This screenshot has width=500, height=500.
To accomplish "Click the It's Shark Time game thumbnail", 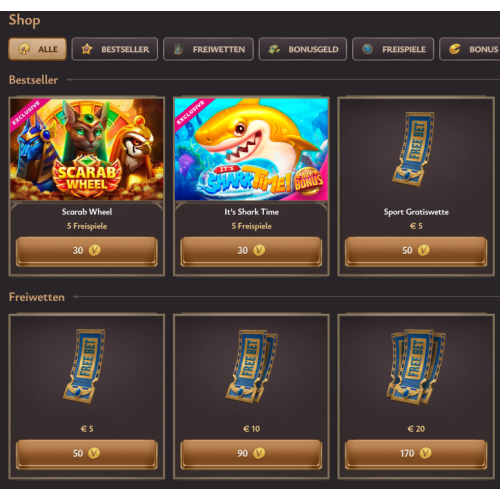I will pyautogui.click(x=251, y=149).
